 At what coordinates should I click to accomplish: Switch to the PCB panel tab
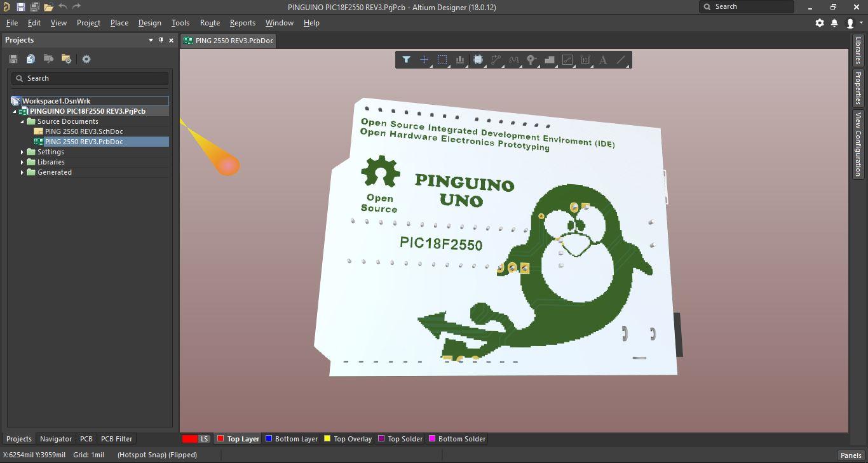click(86, 439)
